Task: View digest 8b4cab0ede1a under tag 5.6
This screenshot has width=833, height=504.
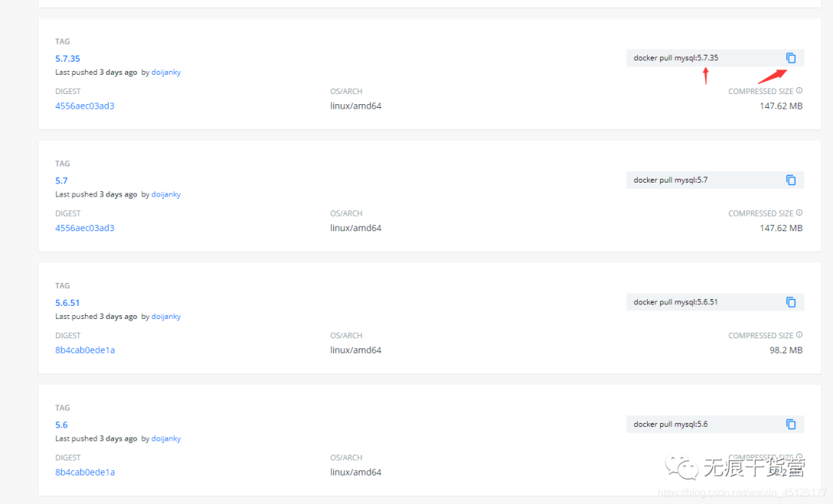Action: 85,472
